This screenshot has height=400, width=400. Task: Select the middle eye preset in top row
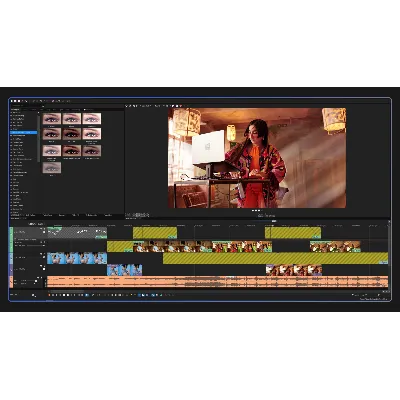(x=72, y=119)
